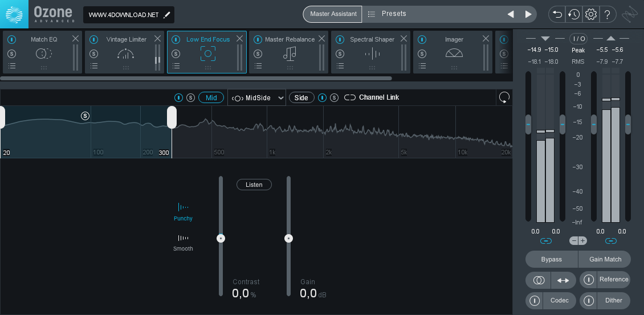Solo the Match EQ module
The height and width of the screenshot is (315, 644).
(x=12, y=54)
